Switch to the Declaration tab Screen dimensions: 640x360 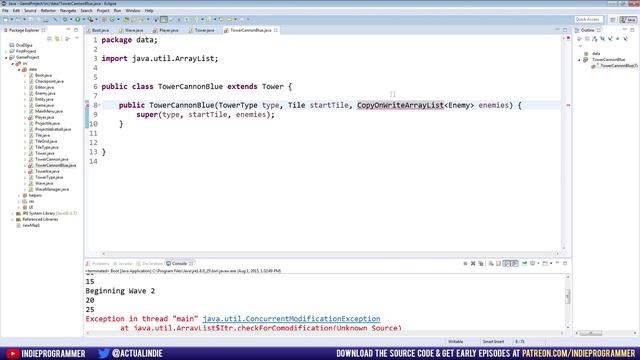pyautogui.click(x=150, y=264)
